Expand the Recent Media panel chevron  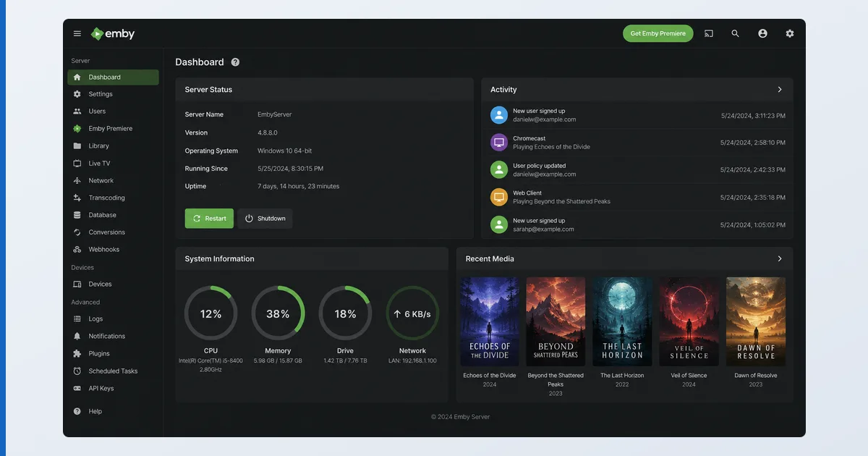tap(780, 258)
